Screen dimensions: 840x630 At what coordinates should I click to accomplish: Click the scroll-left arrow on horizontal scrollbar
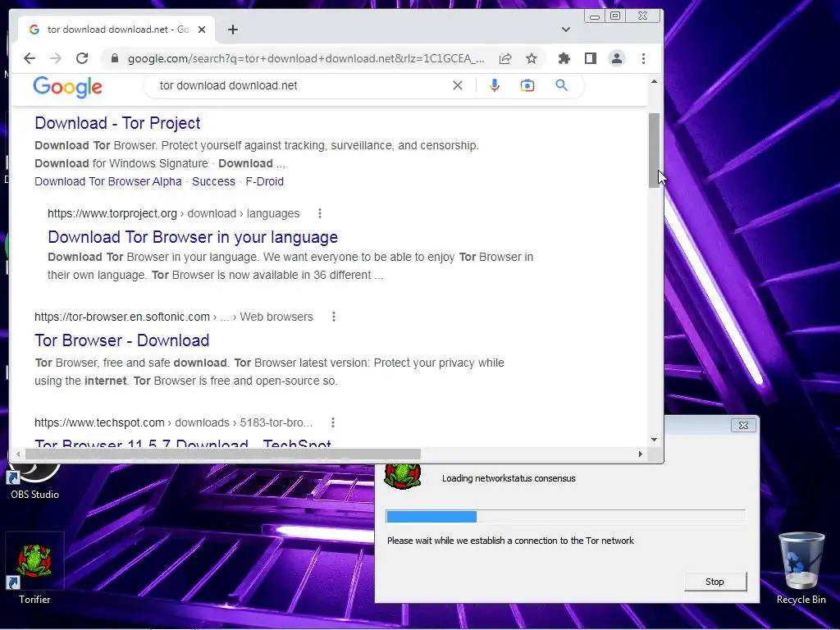coord(18,454)
